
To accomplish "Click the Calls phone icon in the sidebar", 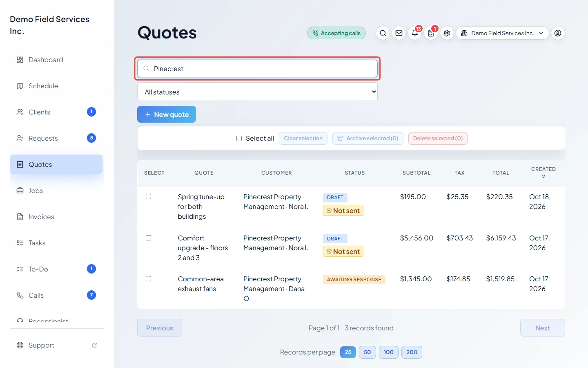I will [20, 295].
